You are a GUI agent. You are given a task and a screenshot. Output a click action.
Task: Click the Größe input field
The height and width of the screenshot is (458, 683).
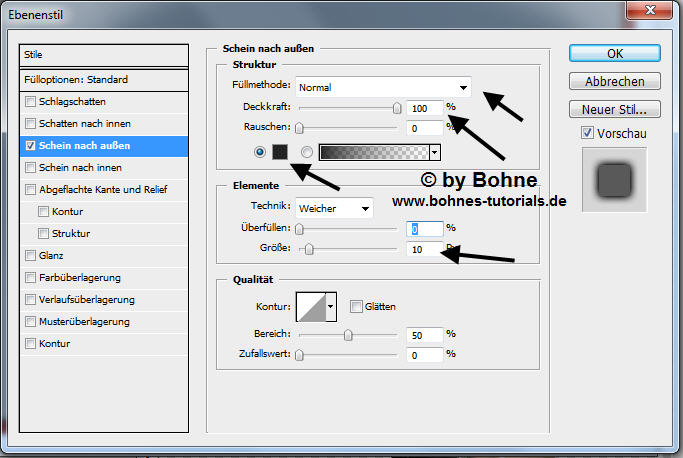425,248
